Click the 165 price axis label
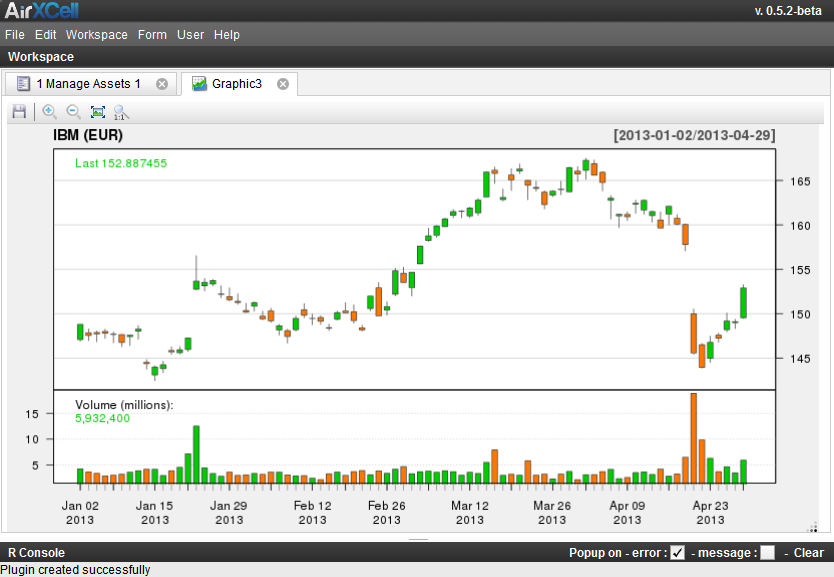 [800, 181]
